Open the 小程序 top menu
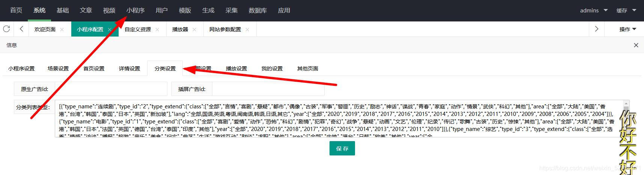644x175 pixels. click(135, 11)
